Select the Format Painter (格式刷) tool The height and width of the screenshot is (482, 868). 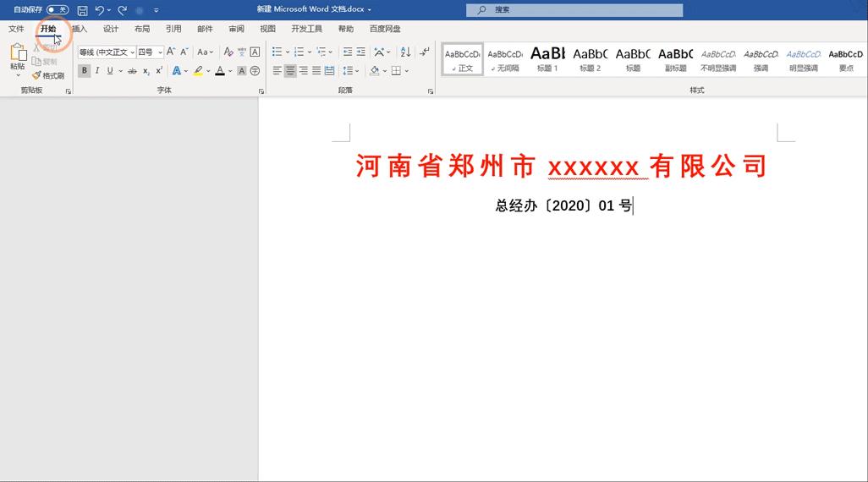(x=48, y=75)
